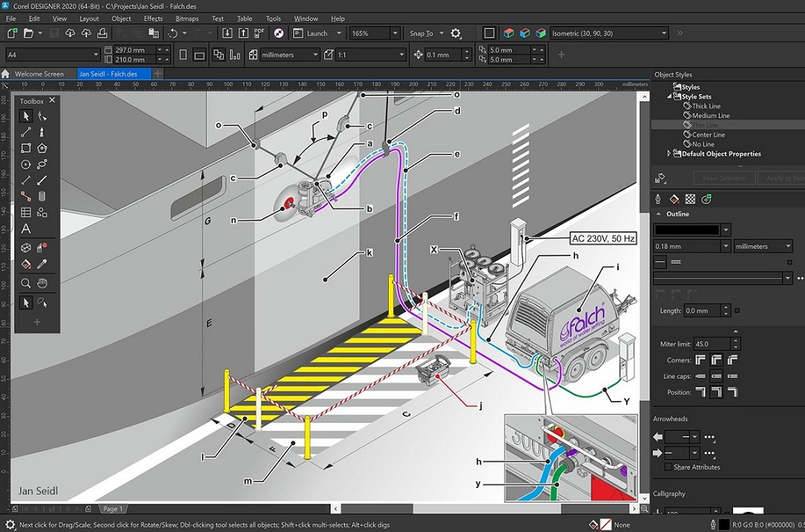This screenshot has height=532, width=805.
Task: Click the black outline color swatch
Action: [685, 229]
